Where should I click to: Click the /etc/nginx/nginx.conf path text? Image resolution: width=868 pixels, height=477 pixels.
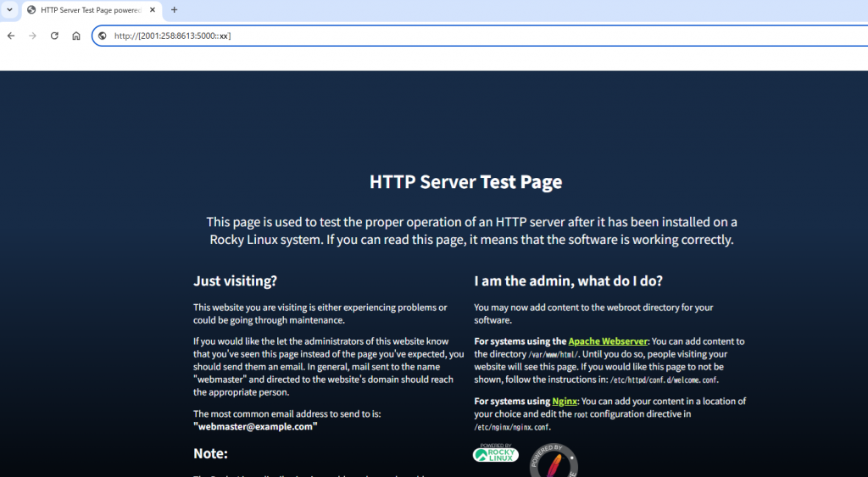tap(511, 427)
